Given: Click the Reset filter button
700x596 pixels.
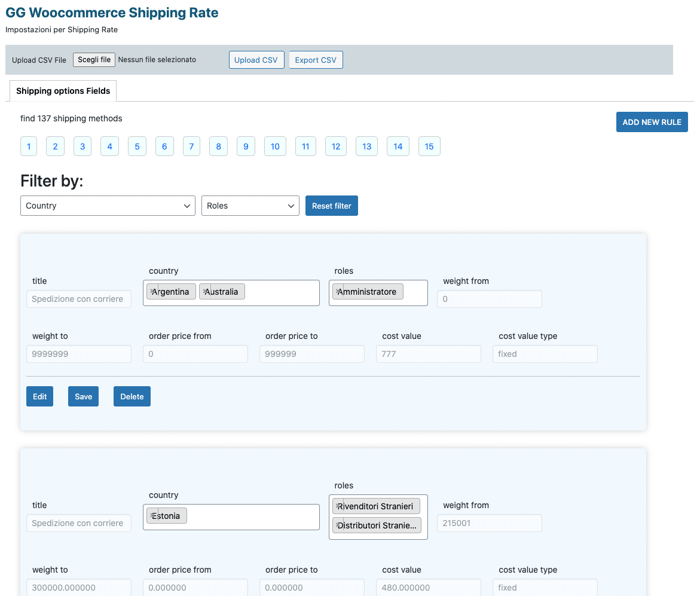Looking at the screenshot, I should coord(331,206).
